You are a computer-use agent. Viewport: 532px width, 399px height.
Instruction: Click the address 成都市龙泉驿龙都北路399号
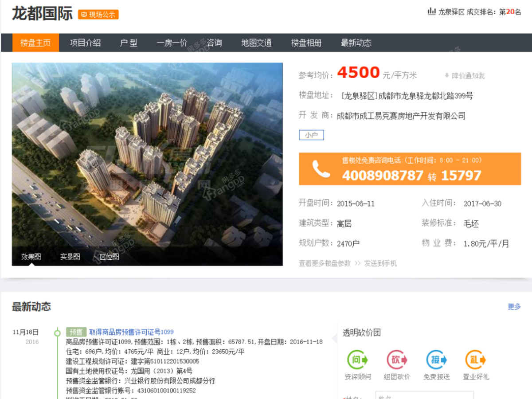pos(426,96)
